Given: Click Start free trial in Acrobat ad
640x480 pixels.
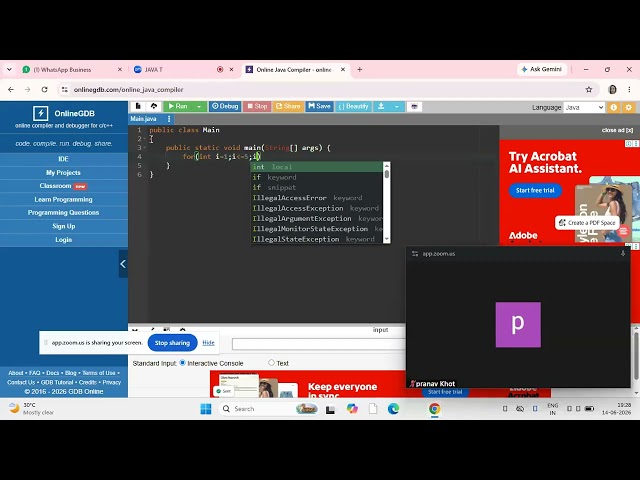Looking at the screenshot, I should point(535,190).
